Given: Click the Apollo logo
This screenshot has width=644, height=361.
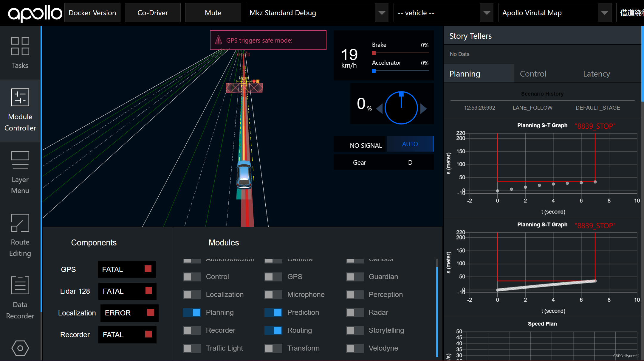Looking at the screenshot, I should click(x=35, y=13).
